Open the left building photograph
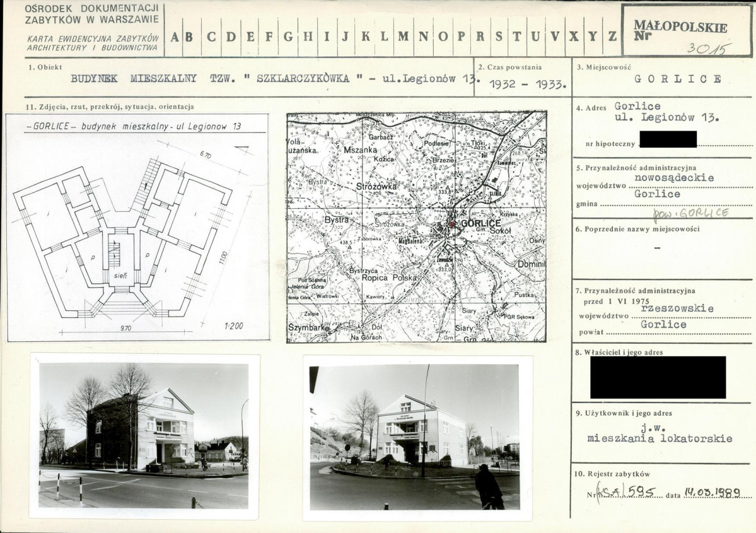 [x=144, y=435]
